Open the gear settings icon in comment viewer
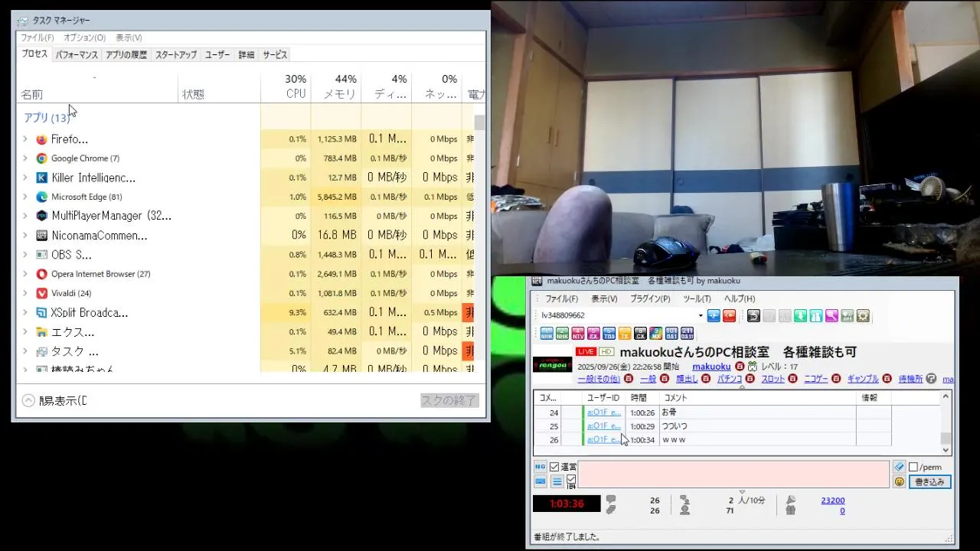The height and width of the screenshot is (551, 980). [x=863, y=316]
